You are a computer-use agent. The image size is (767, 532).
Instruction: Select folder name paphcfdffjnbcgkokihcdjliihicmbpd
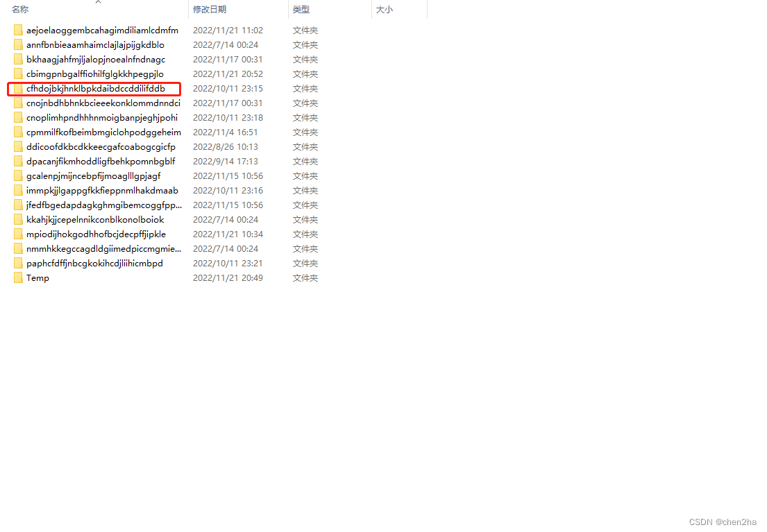point(94,264)
